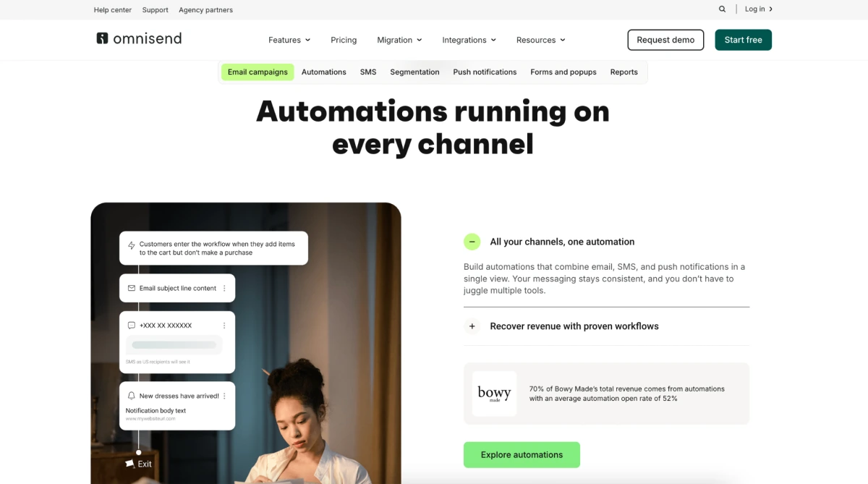The width and height of the screenshot is (868, 484).
Task: Click the Explore automations button
Action: [x=522, y=454]
